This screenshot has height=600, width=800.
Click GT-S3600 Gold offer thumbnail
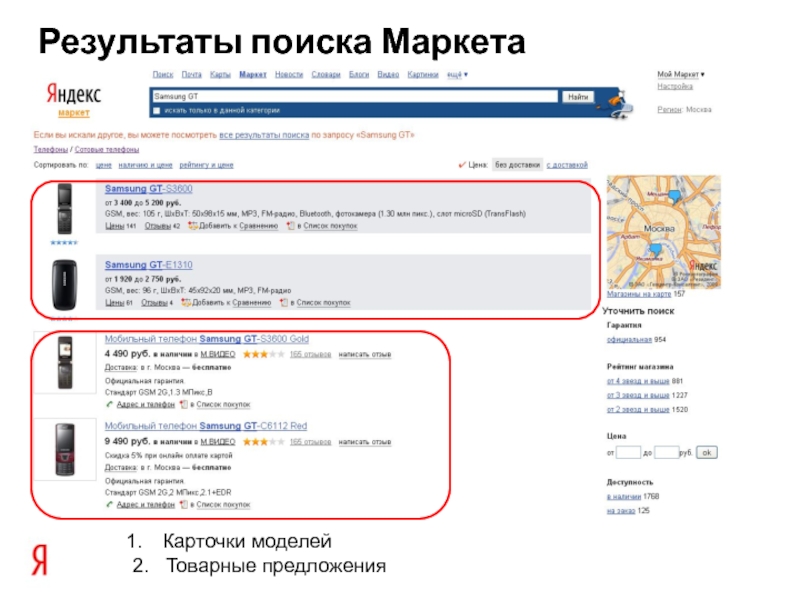tap(65, 363)
